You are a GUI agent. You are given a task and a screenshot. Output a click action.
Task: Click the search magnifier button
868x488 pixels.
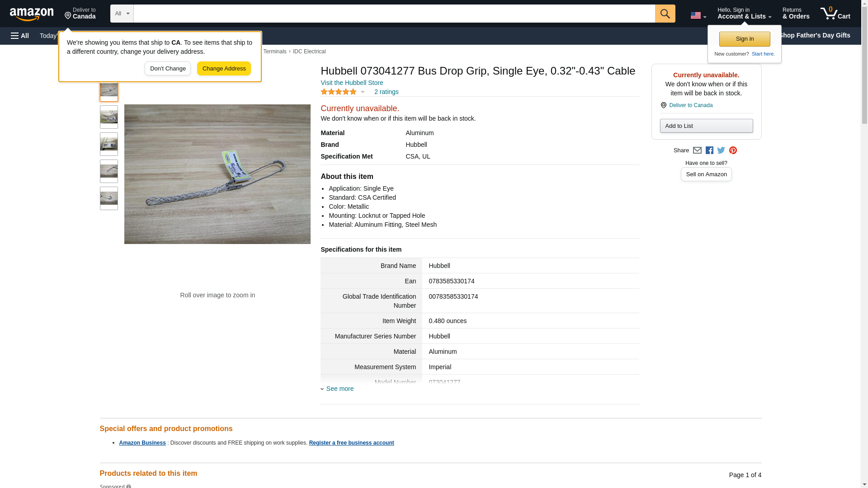click(665, 14)
